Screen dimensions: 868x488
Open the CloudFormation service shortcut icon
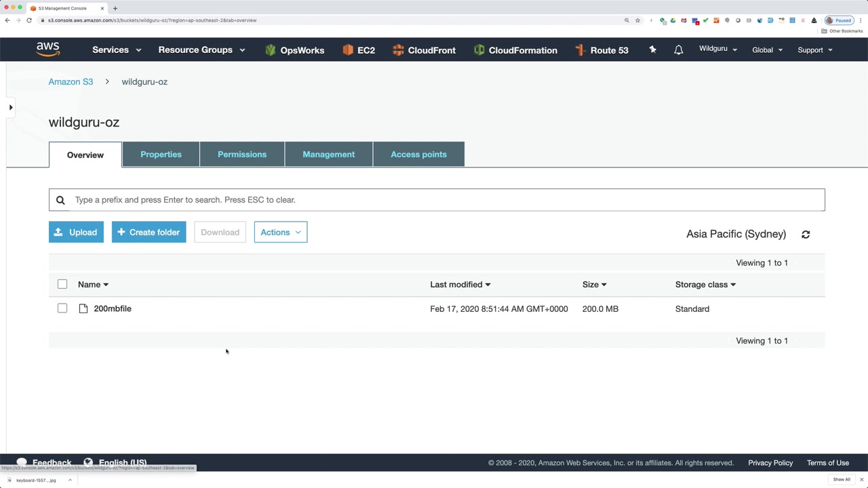[479, 50]
